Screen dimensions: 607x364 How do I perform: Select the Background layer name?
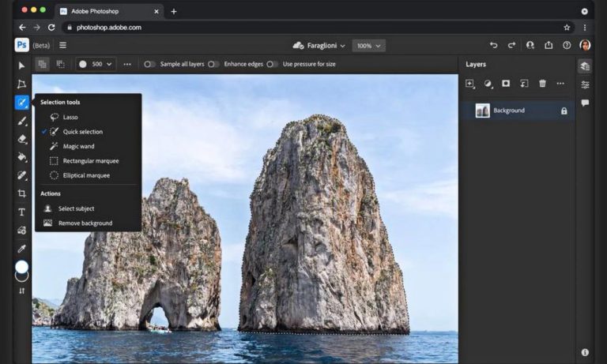click(x=509, y=111)
